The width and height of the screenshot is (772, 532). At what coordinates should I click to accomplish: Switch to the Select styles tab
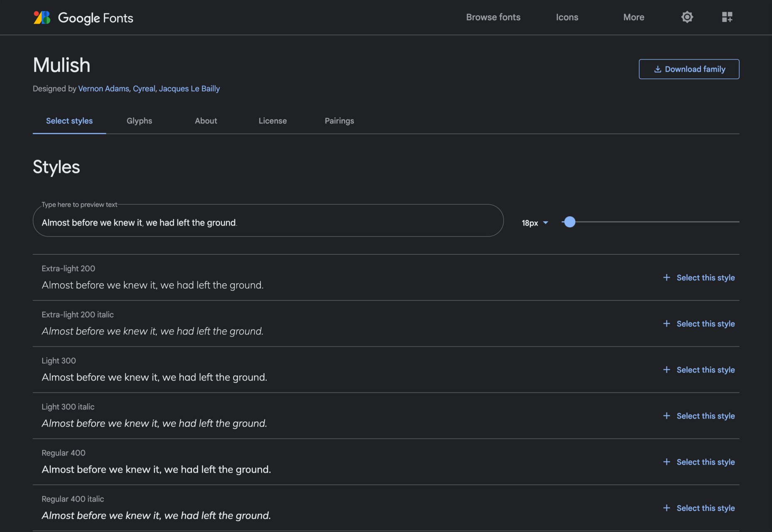pyautogui.click(x=69, y=121)
